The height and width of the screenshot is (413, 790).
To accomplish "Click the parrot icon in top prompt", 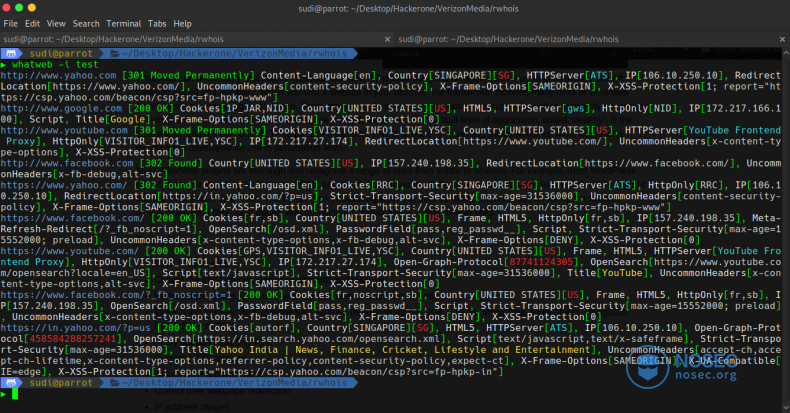I will 11,53.
